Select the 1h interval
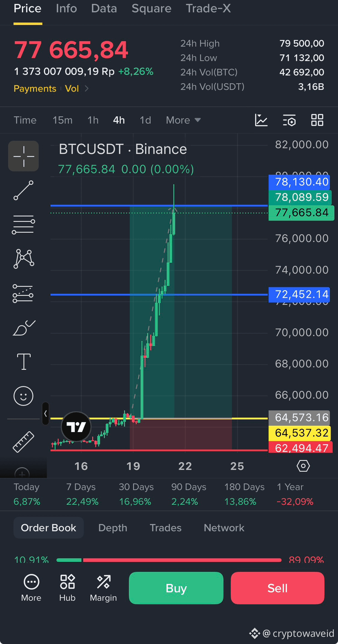338x644 pixels. (x=93, y=120)
